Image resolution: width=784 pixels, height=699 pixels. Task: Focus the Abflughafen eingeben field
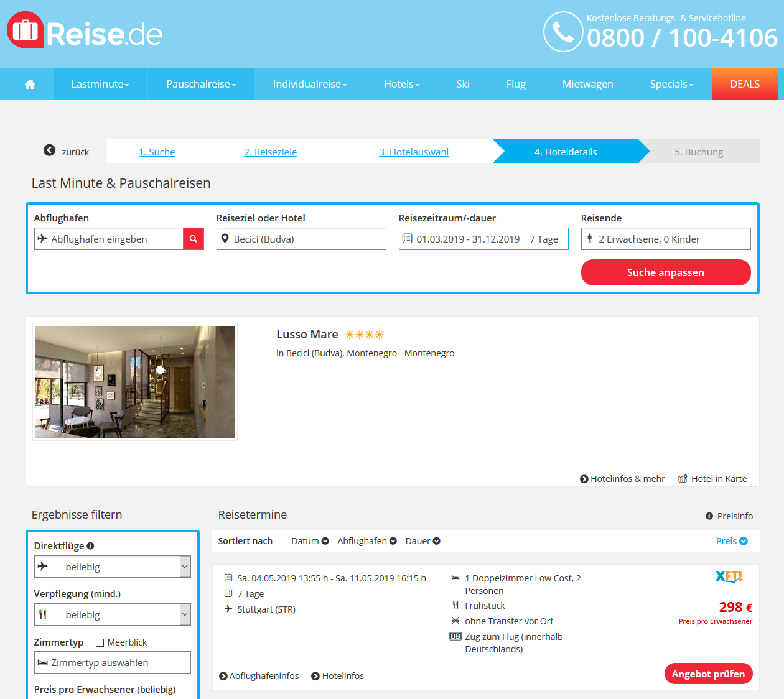(x=109, y=239)
